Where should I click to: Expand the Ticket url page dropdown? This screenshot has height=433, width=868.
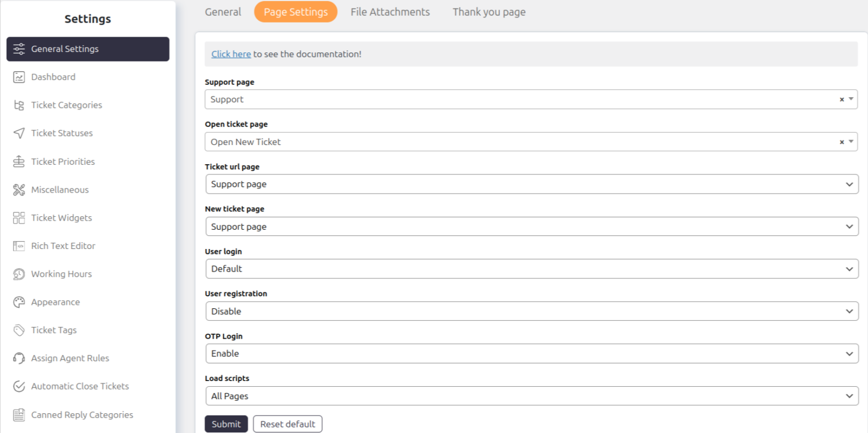tap(531, 184)
